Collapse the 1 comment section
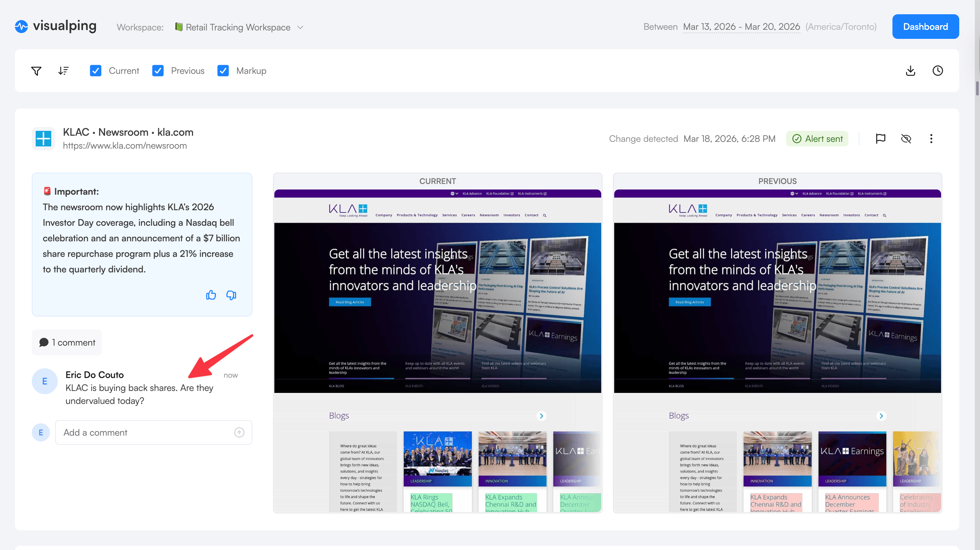 pyautogui.click(x=67, y=342)
